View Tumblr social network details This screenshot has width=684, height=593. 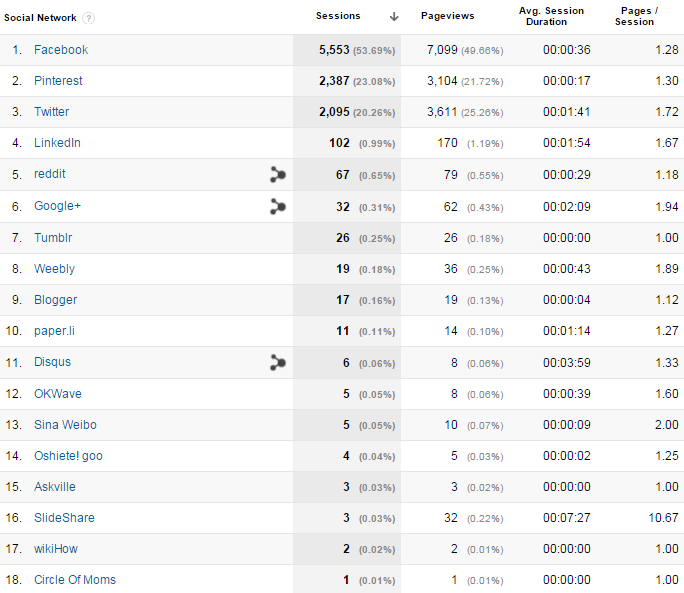[53, 238]
